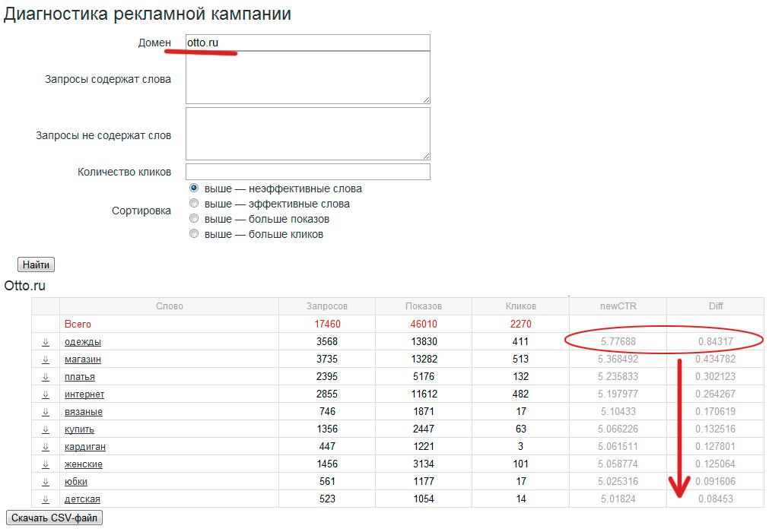Click the red Всего total label
This screenshot has height=532, width=769.
click(78, 325)
